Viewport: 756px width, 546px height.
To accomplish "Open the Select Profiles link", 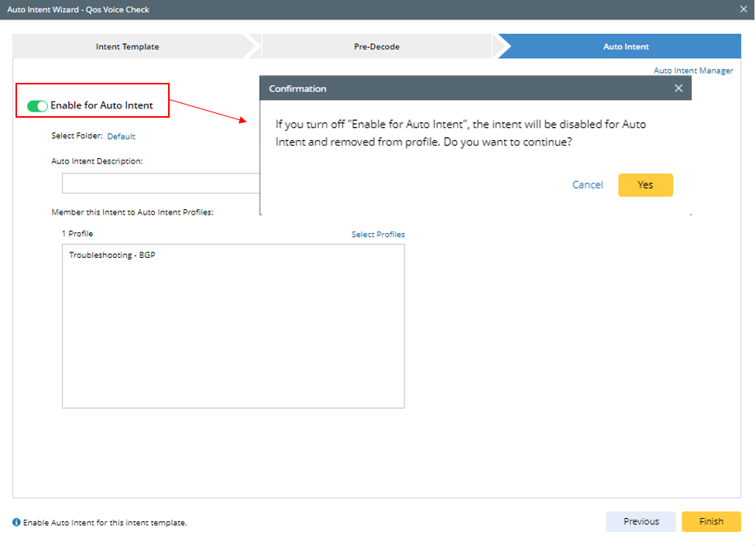I will click(378, 235).
